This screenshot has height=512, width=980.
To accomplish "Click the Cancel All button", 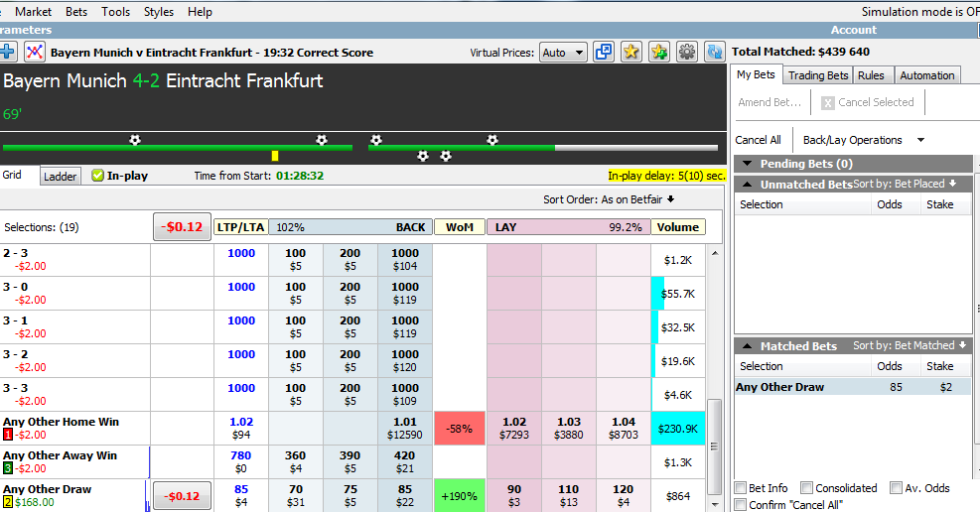I will click(x=759, y=140).
